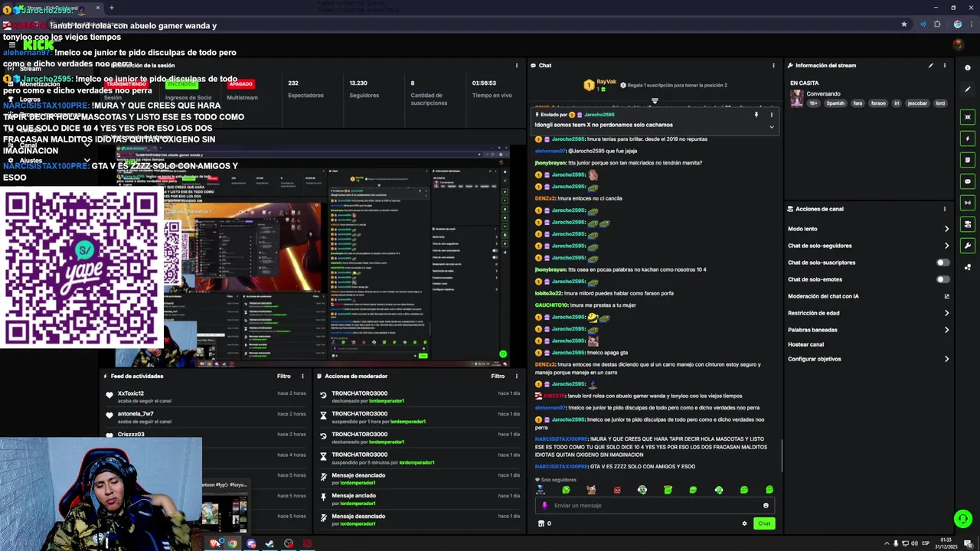
Task: Toggle Chat de solo-suscriptores switch
Action: coord(943,262)
